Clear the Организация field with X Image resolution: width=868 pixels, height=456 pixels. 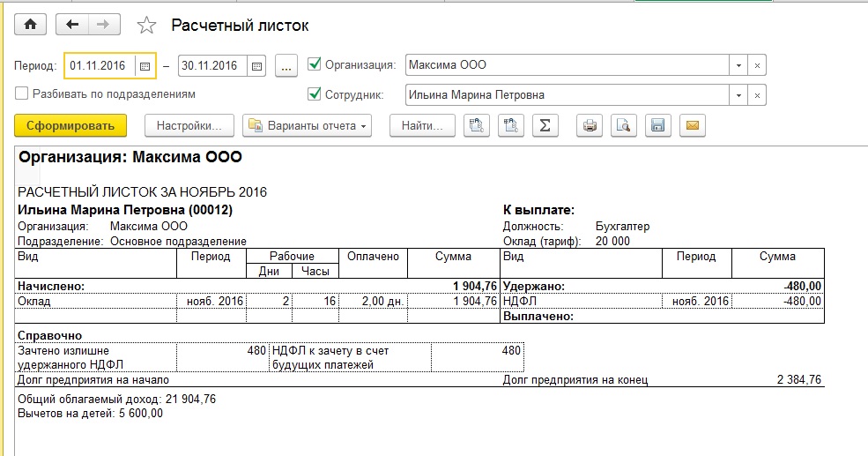click(758, 65)
